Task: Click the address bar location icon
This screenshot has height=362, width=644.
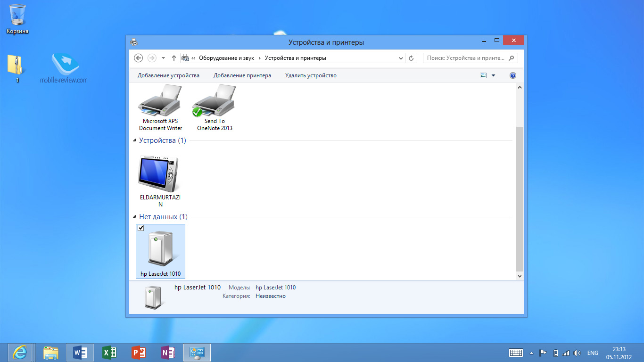Action: pos(186,58)
